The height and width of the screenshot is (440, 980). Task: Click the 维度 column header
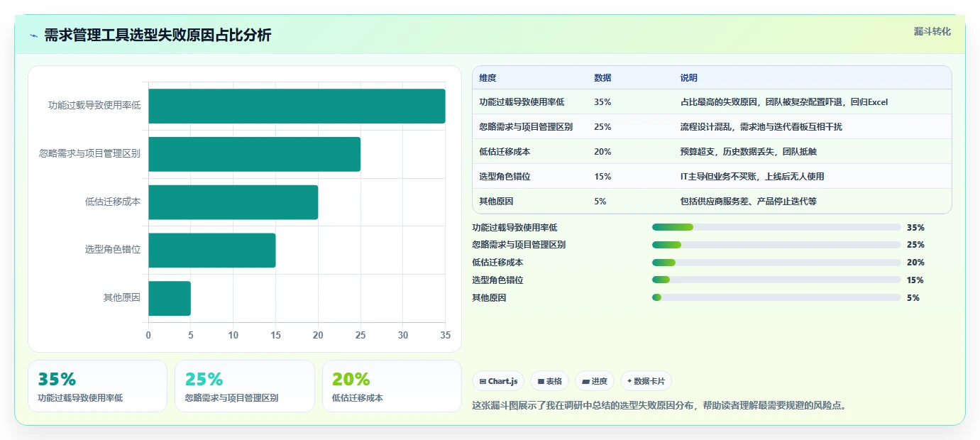click(488, 78)
